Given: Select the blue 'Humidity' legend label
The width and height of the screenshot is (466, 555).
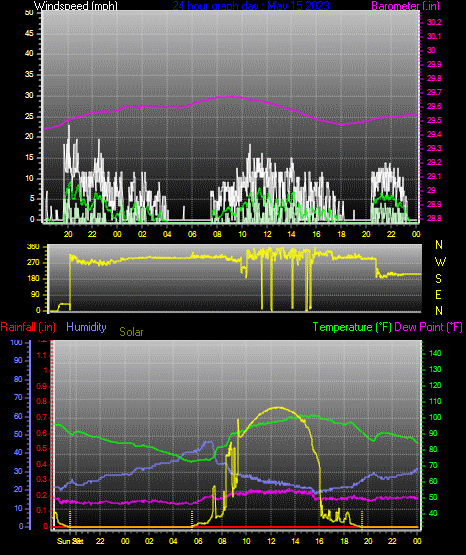Looking at the screenshot, I should (86, 327).
